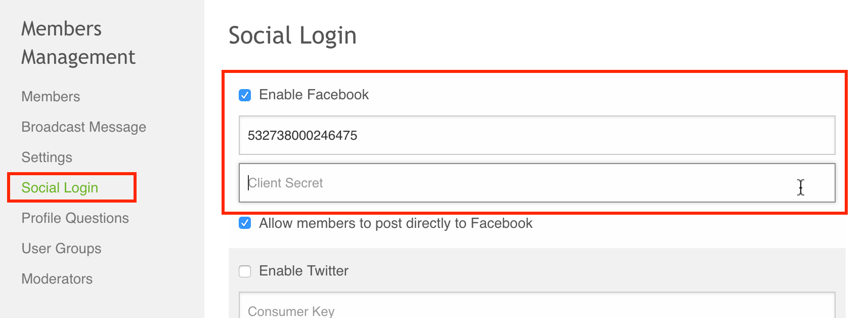Viewport: 868px width, 318px height.
Task: Navigate to User Groups
Action: 61,249
